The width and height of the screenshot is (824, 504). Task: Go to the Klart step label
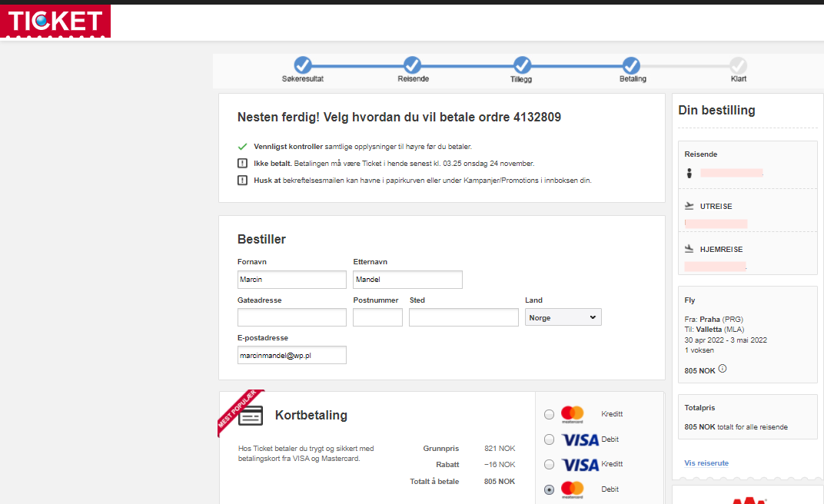739,78
